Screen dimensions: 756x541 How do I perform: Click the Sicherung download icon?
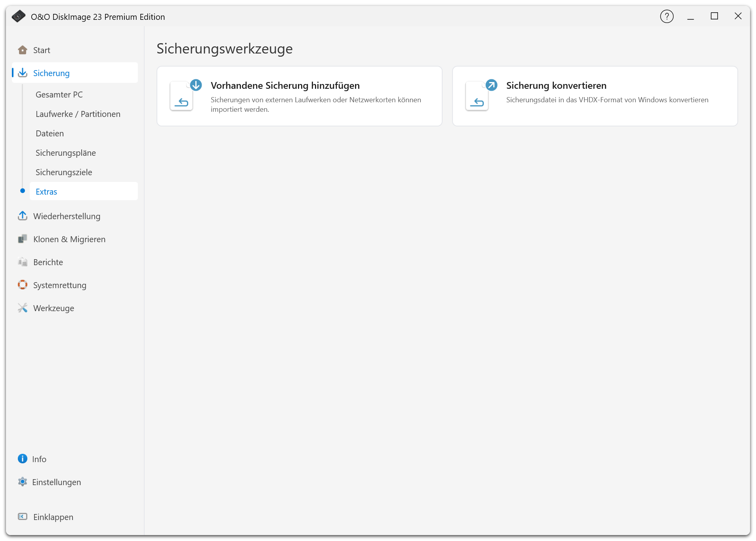click(x=23, y=73)
